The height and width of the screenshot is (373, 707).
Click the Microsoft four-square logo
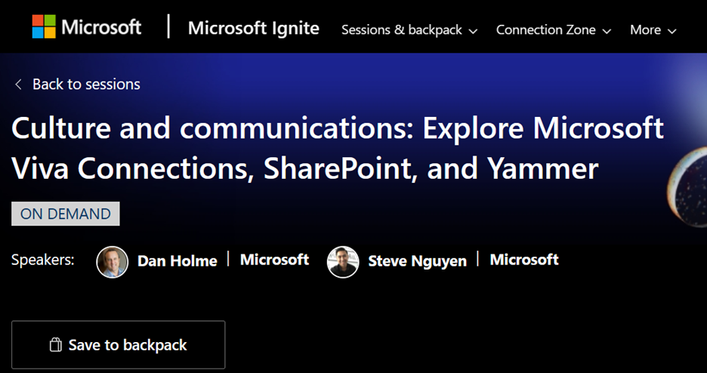click(x=44, y=27)
